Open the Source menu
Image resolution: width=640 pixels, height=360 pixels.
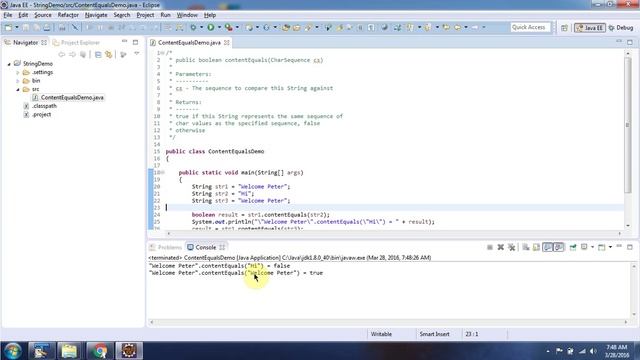coord(43,15)
